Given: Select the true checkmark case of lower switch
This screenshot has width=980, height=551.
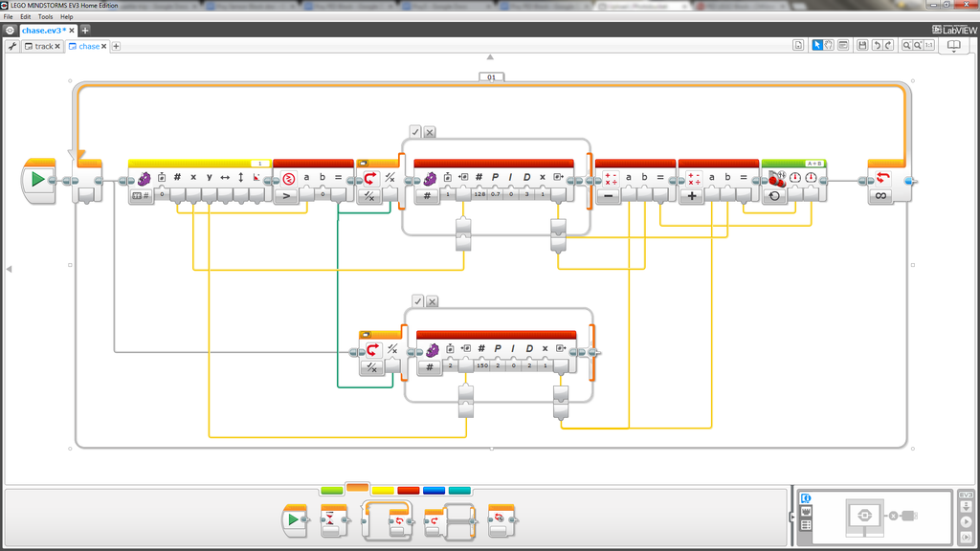Looking at the screenshot, I should point(418,301).
